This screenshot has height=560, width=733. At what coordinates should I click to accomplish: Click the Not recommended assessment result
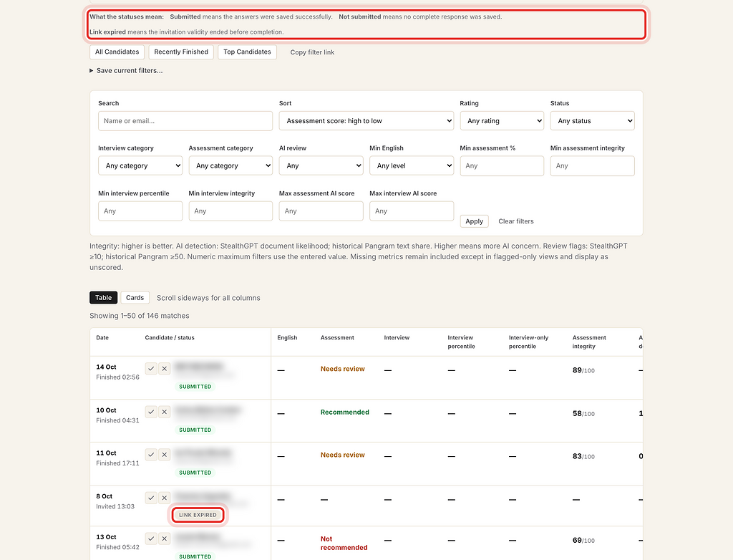pyautogui.click(x=344, y=543)
